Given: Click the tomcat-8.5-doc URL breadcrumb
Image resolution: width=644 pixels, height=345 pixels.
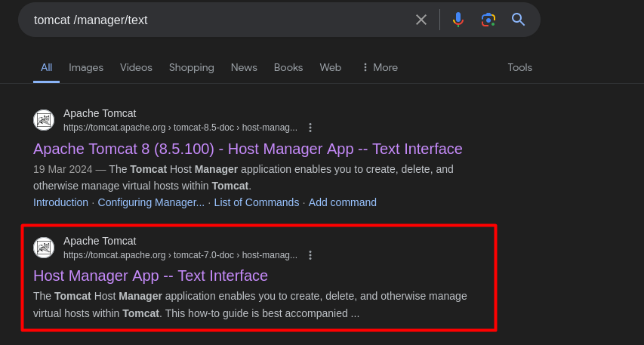Looking at the screenshot, I should [180, 128].
